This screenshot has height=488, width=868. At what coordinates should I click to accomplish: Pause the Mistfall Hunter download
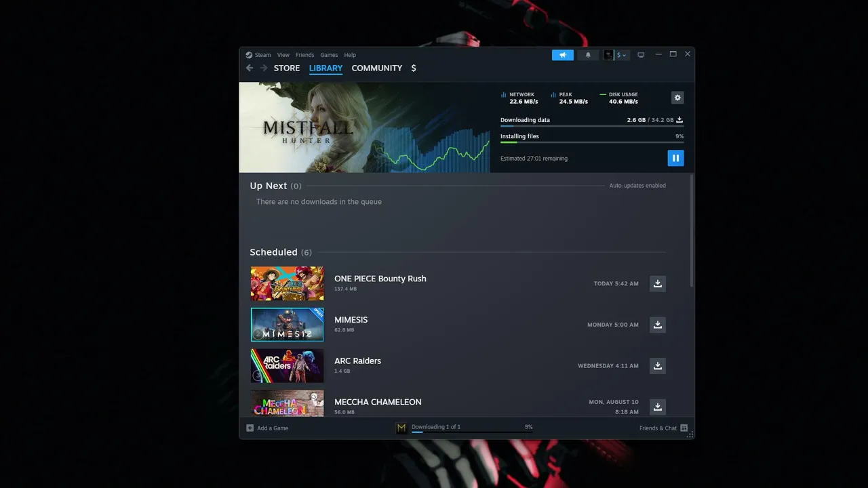pos(675,158)
